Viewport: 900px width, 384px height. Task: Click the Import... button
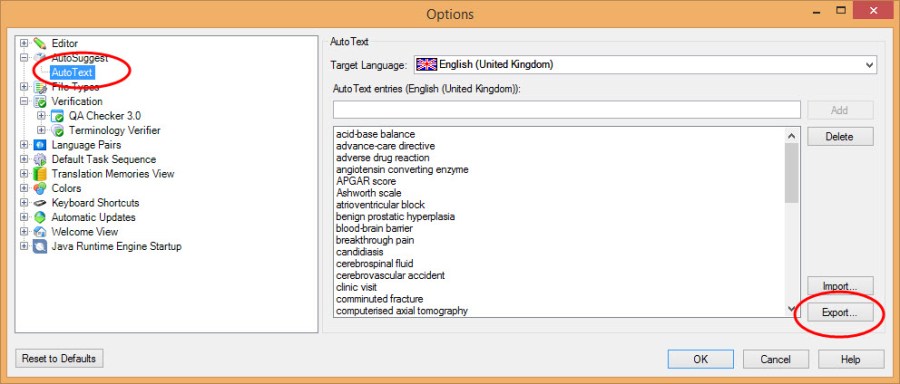(x=840, y=286)
